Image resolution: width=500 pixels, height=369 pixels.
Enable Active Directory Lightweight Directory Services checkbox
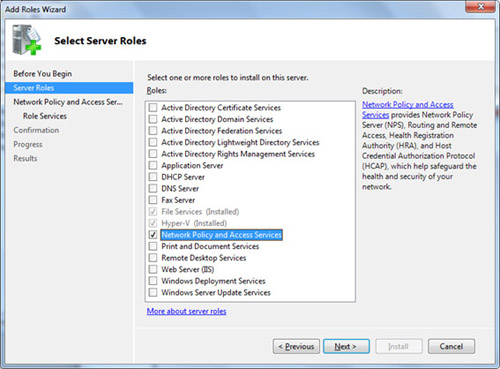point(153,142)
